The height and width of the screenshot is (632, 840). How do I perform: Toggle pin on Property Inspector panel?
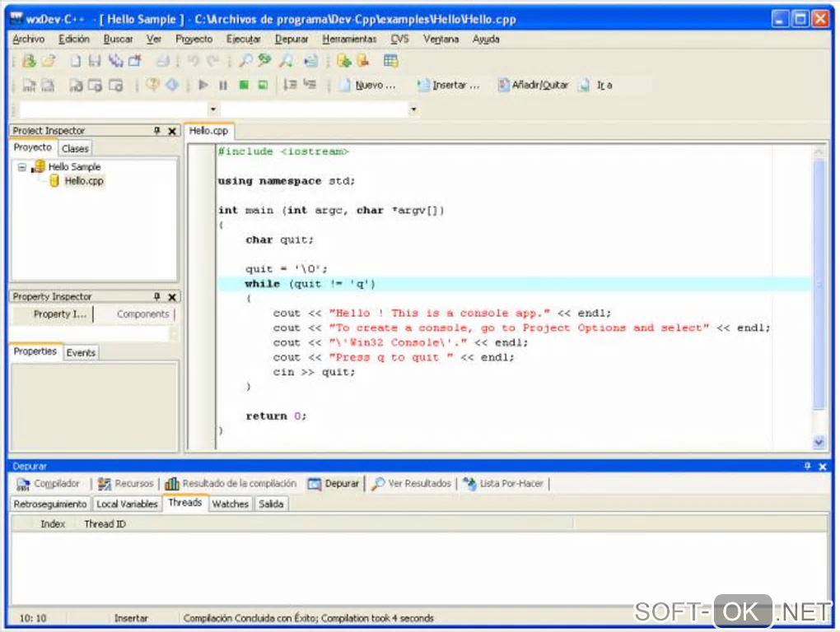[156, 297]
